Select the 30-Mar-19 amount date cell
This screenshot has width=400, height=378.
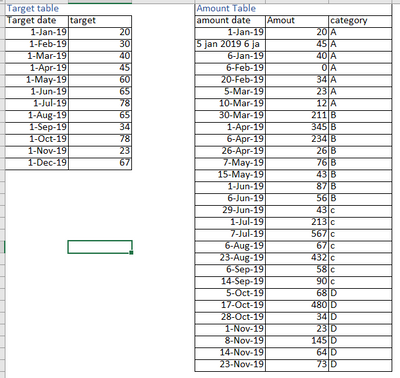tap(230, 115)
